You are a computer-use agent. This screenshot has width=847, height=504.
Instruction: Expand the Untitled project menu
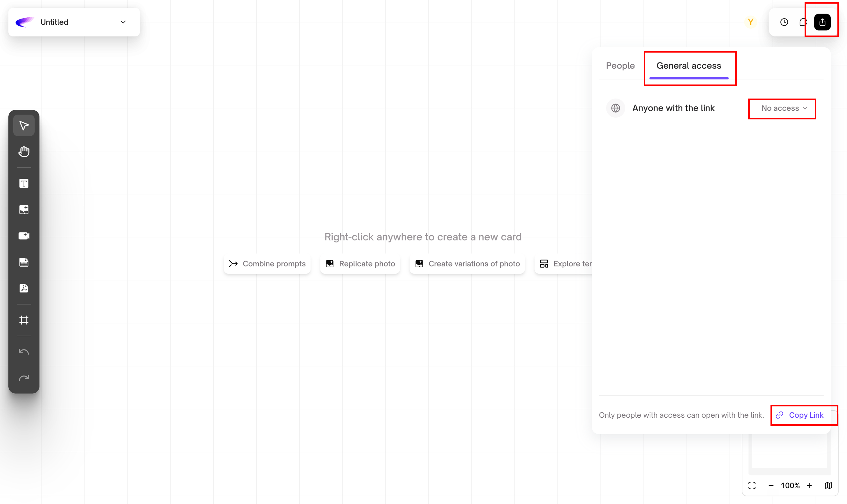tap(123, 22)
